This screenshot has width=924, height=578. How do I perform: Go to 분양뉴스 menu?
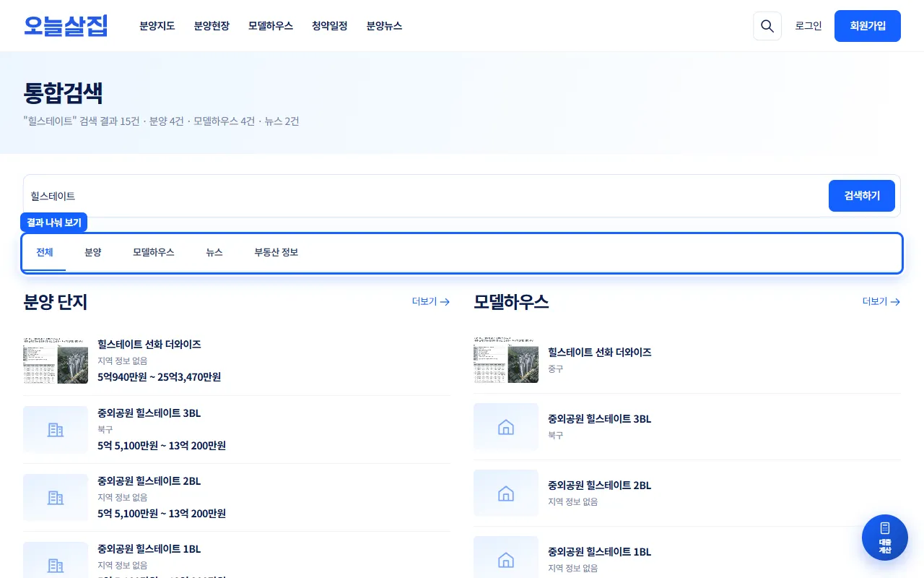384,26
